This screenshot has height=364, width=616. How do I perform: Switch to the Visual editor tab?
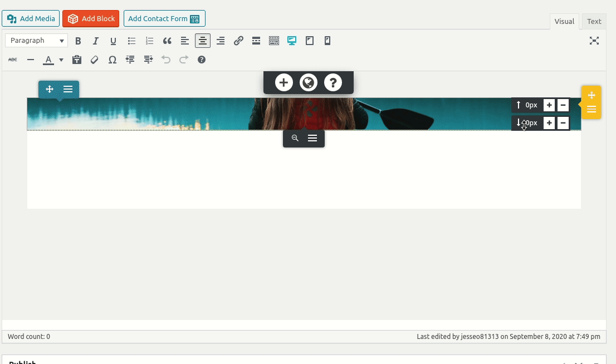[564, 22]
